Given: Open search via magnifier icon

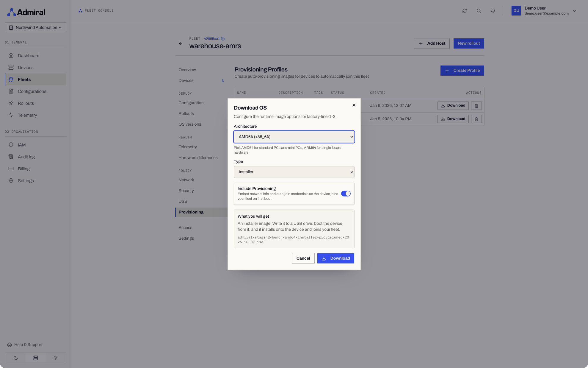Looking at the screenshot, I should click(x=479, y=11).
